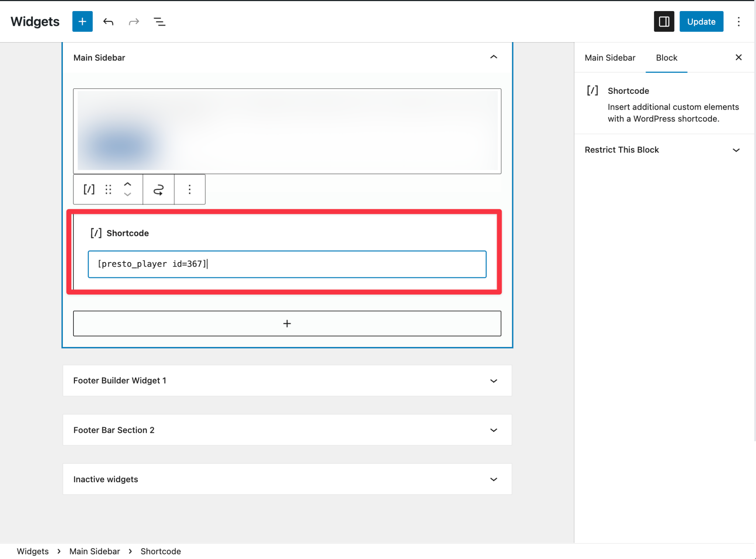756x559 pixels.
Task: Move block up with the up arrow
Action: tap(127, 184)
